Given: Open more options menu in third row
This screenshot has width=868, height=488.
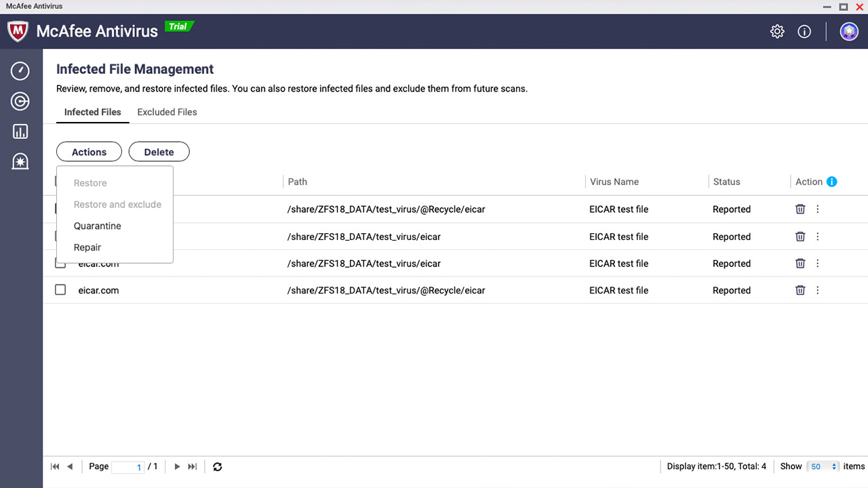Looking at the screenshot, I should click(818, 264).
